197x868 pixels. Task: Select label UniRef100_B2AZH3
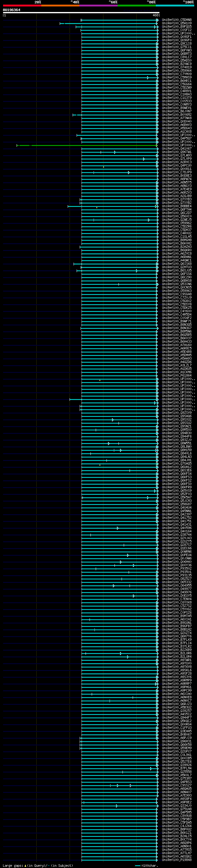(177, 247)
